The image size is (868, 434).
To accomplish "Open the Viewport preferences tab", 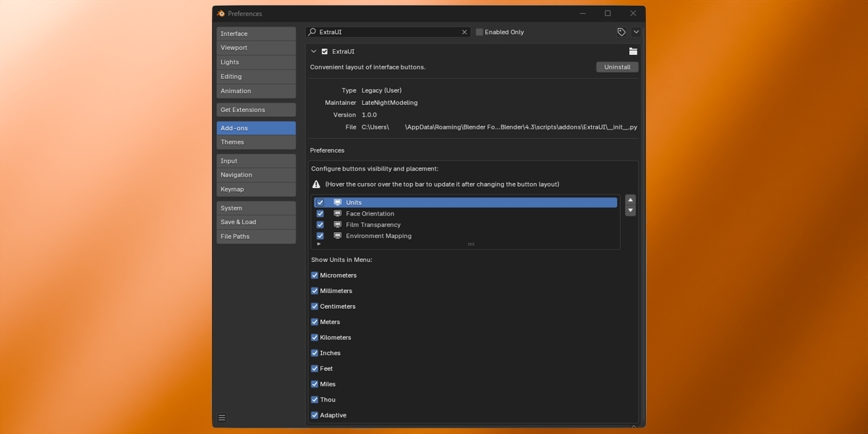I will click(256, 48).
